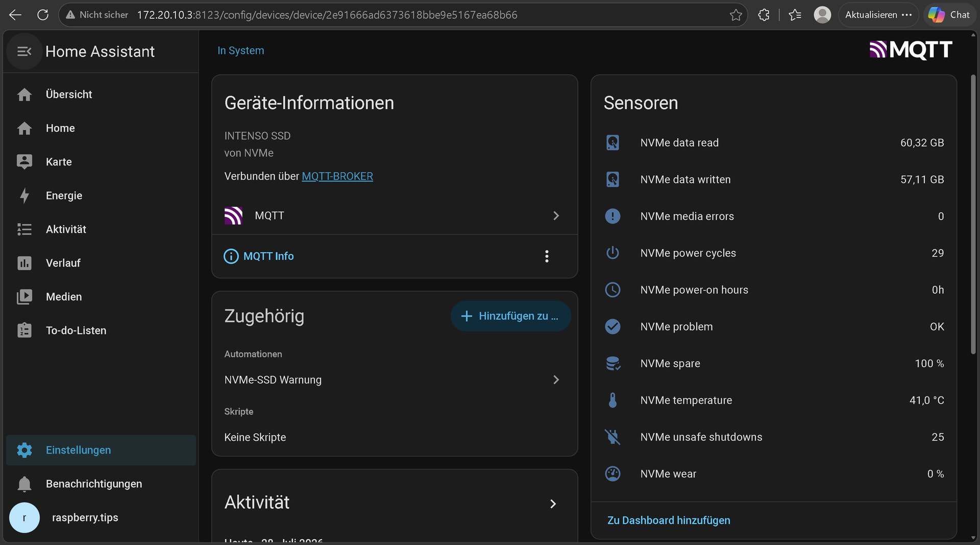Click the Aktivität list icon in sidebar
Screen dimensions: 980x545
24,229
